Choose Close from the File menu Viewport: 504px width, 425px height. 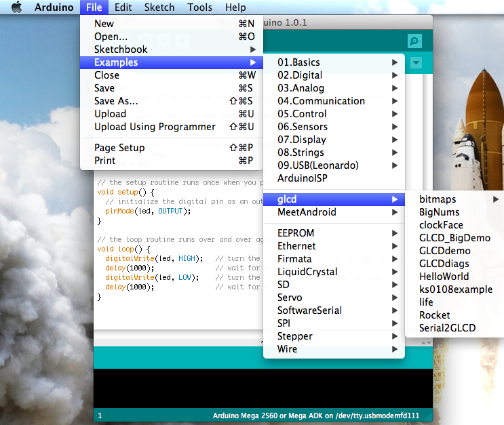tap(172, 75)
